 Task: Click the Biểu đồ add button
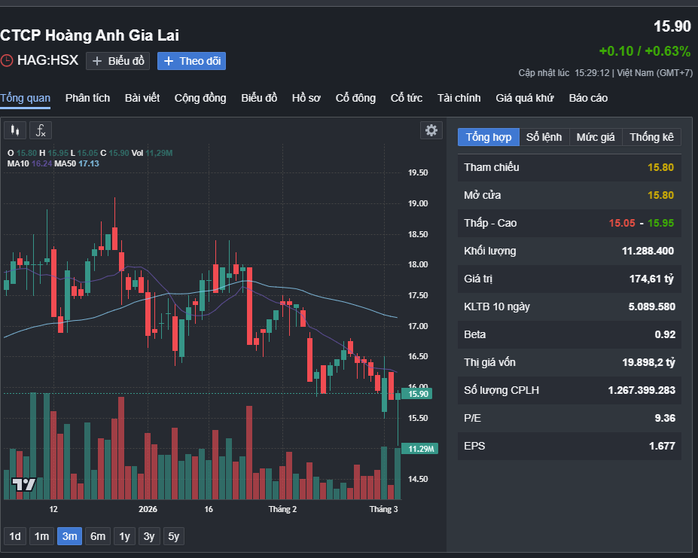point(118,61)
